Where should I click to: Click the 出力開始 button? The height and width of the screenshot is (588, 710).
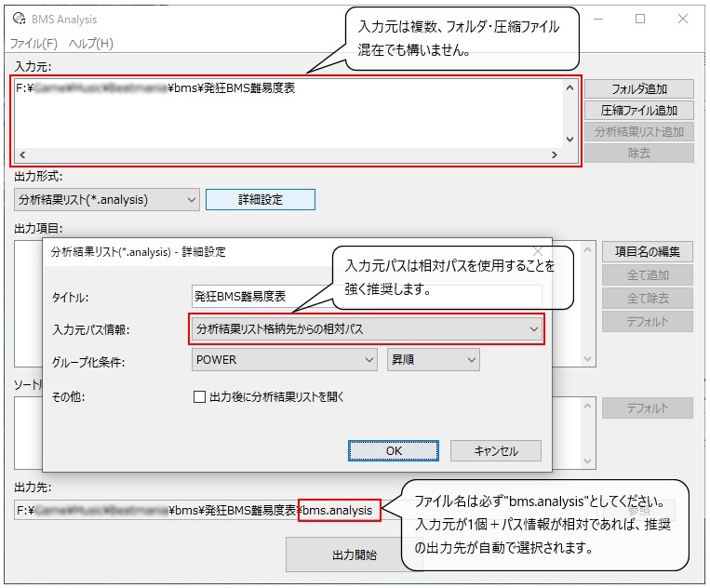point(355,555)
